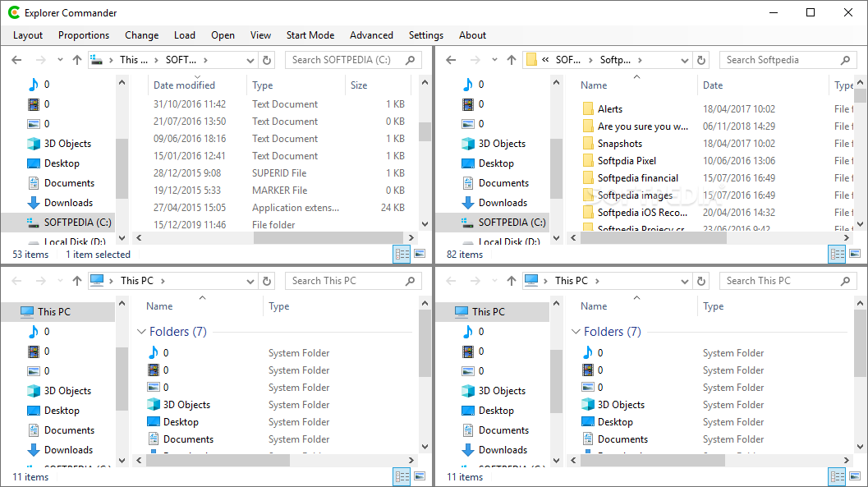Viewport: 868px width, 487px height.
Task: Click Back arrow in top-right Softpedia pane
Action: click(x=451, y=60)
